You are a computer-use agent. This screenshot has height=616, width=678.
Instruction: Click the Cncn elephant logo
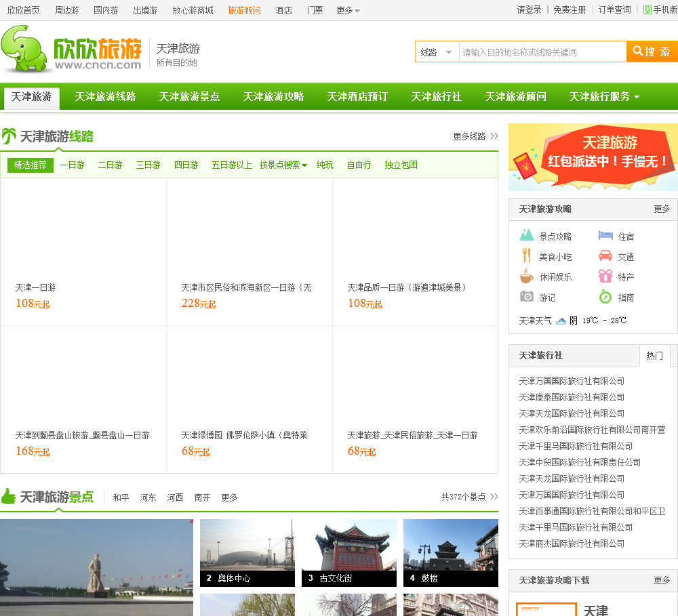coord(71,49)
